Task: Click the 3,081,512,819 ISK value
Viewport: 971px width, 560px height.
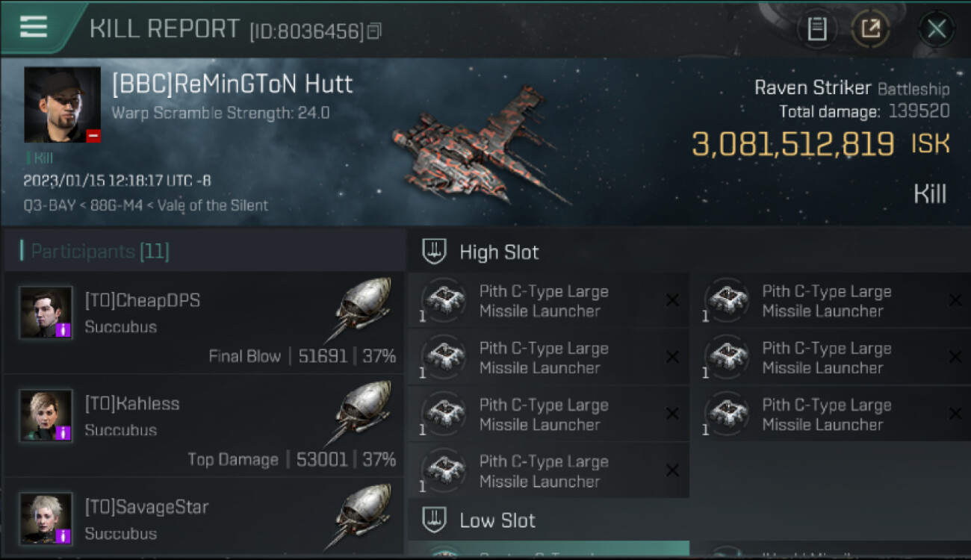Action: click(x=792, y=144)
